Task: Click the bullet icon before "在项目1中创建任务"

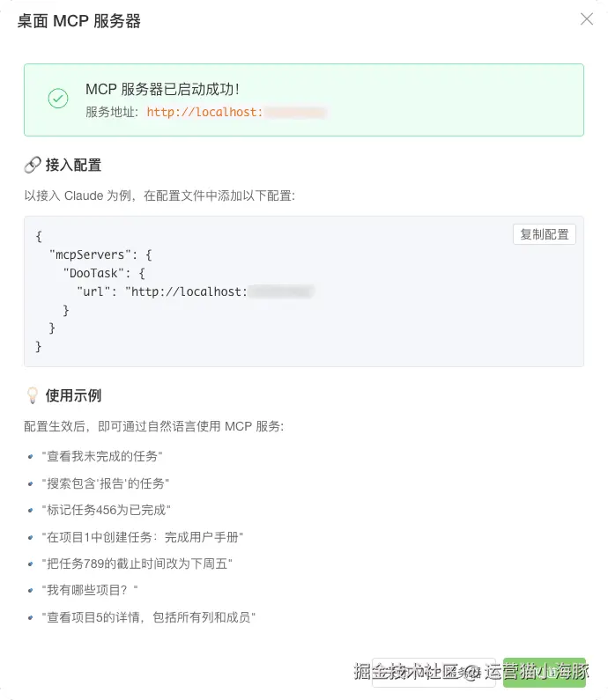Action: (32, 536)
